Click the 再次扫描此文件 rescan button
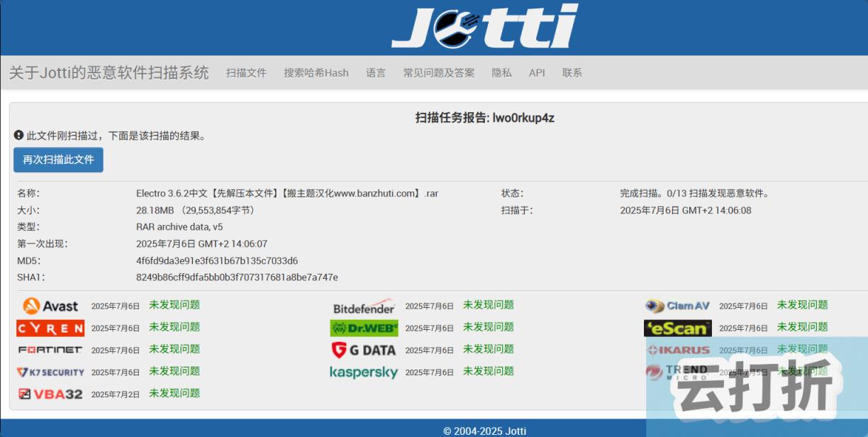868x437 pixels. coord(58,160)
